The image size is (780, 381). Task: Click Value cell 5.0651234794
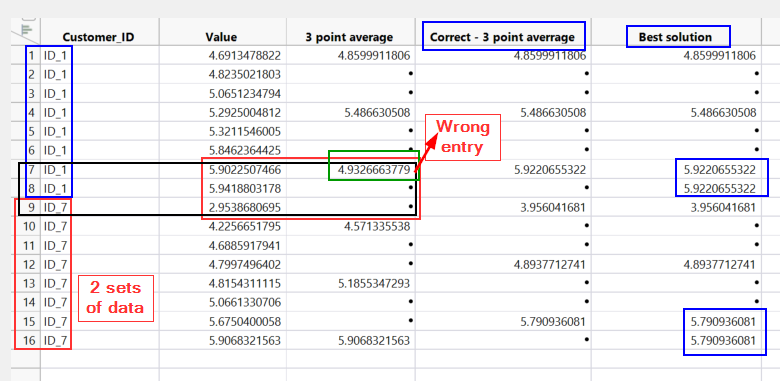click(x=245, y=94)
